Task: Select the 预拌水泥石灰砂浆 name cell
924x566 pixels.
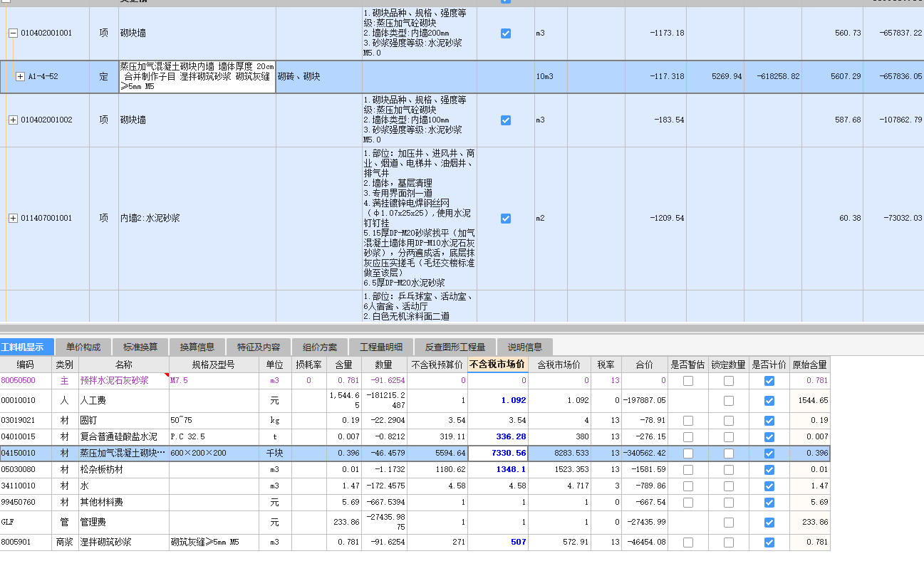Action: (123, 381)
